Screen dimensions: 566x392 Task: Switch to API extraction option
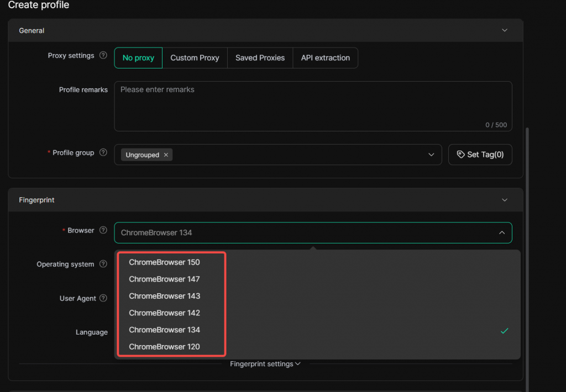pyautogui.click(x=325, y=58)
